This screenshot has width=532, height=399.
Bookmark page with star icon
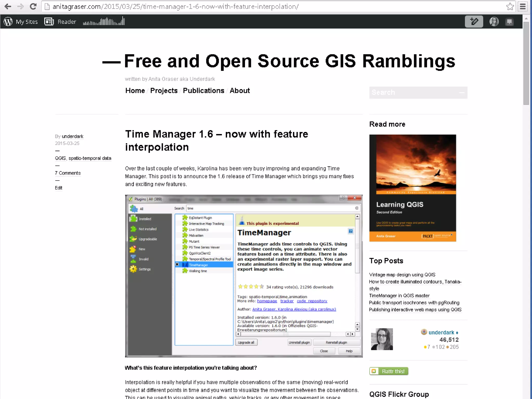(510, 6)
